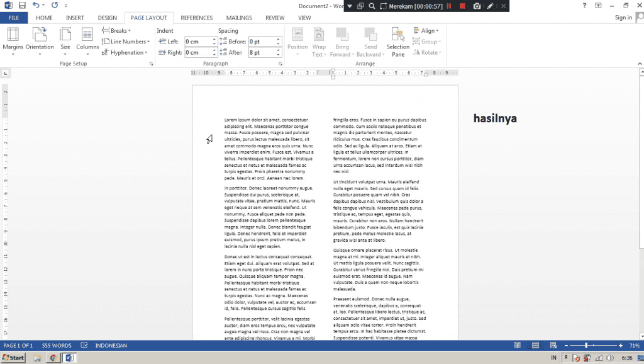This screenshot has height=364, width=644.
Task: Open the REFERENCES tab
Action: [196, 18]
